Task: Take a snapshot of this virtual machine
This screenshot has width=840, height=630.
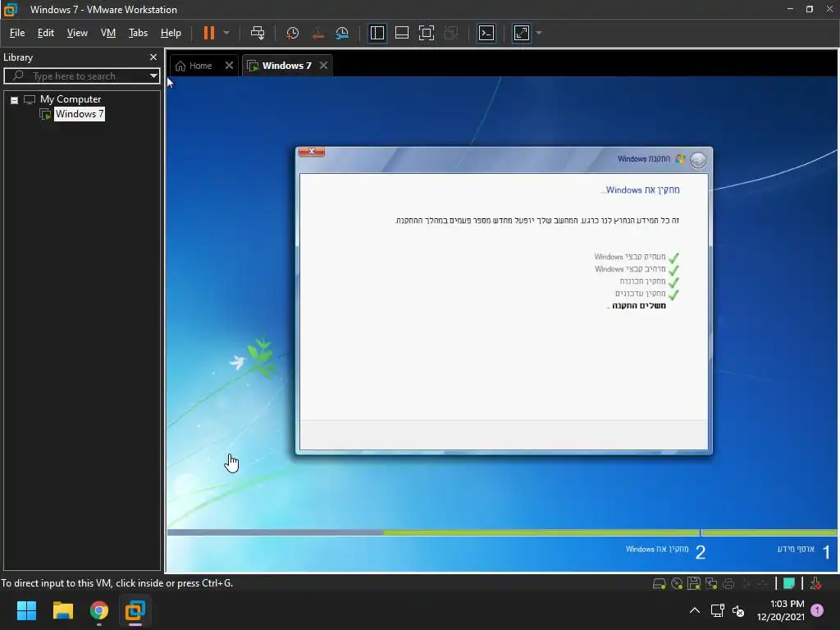Action: pyautogui.click(x=293, y=33)
